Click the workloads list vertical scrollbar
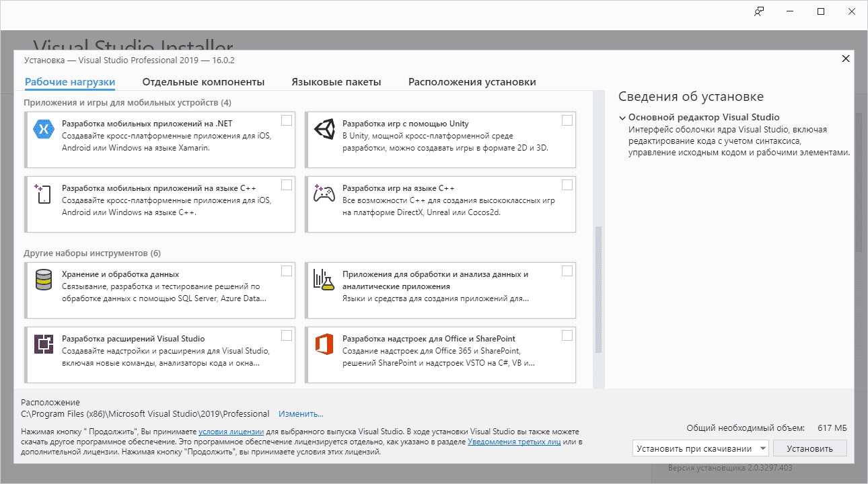This screenshot has height=484, width=868. pyautogui.click(x=598, y=290)
